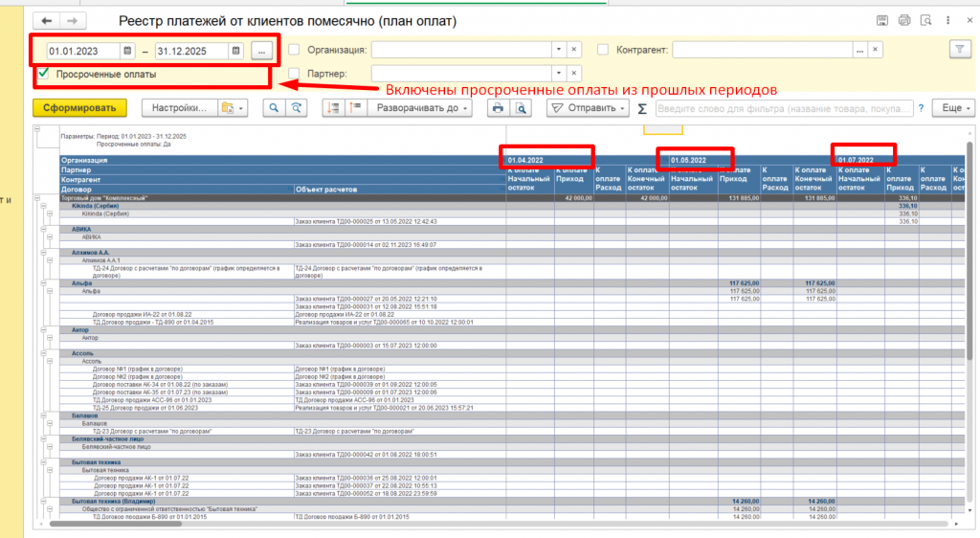
Task: Open the start date calendar picker
Action: (x=127, y=50)
